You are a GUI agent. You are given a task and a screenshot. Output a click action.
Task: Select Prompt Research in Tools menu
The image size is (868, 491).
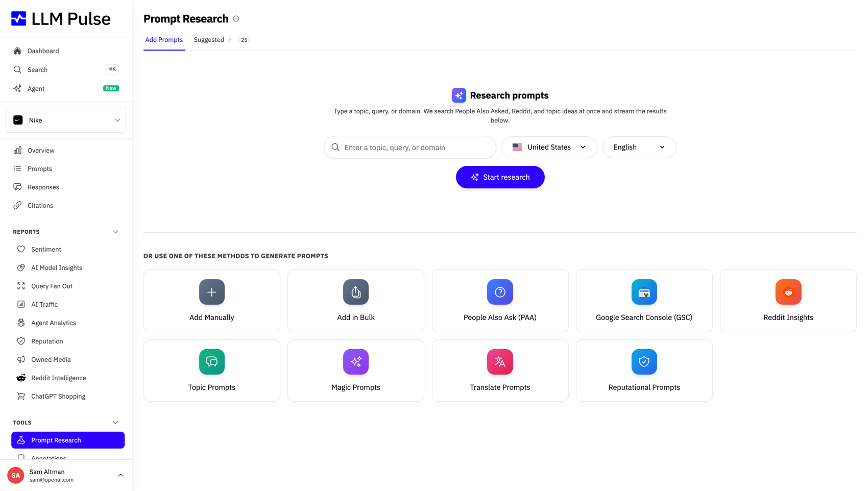pos(68,440)
